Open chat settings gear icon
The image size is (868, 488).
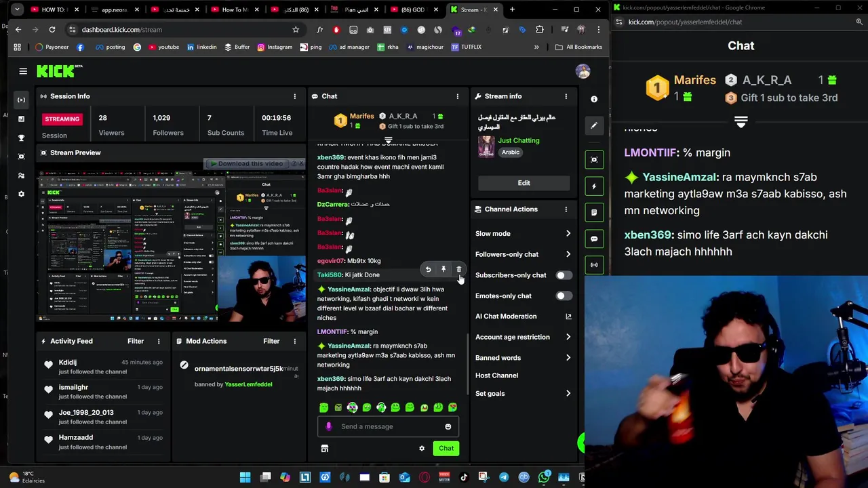coord(422,448)
